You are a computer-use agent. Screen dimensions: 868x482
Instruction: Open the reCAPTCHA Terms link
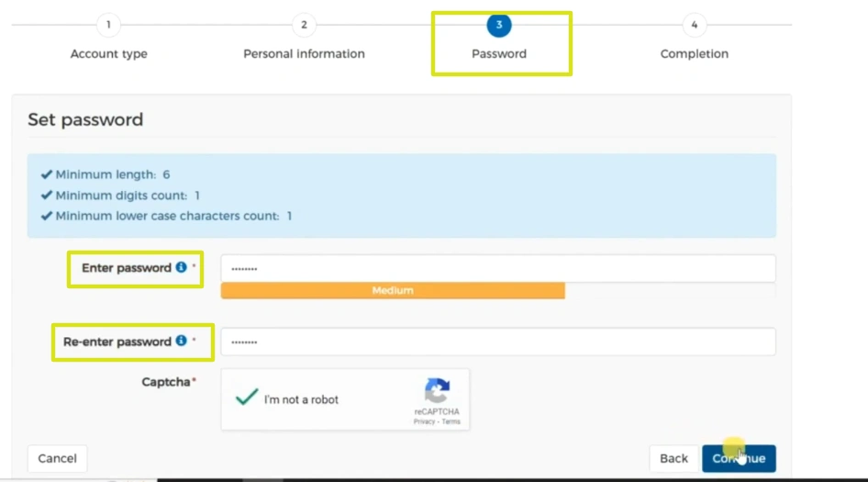(x=451, y=421)
